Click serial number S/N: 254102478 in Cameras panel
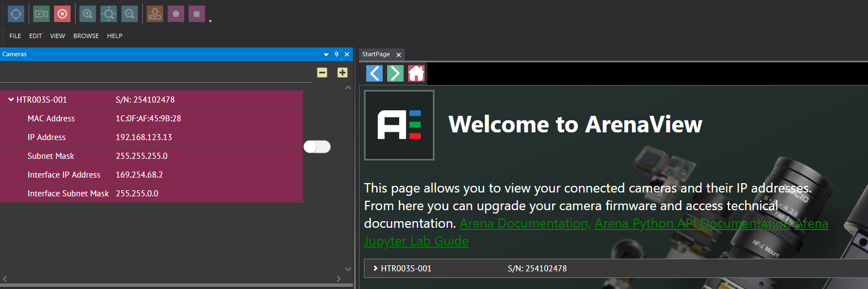 coord(145,100)
